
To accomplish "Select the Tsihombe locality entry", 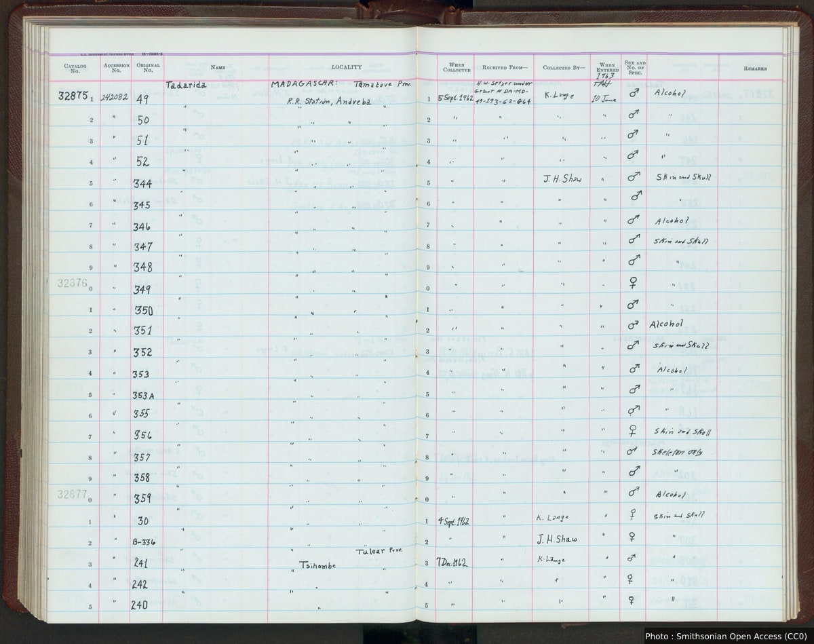I will (319, 565).
